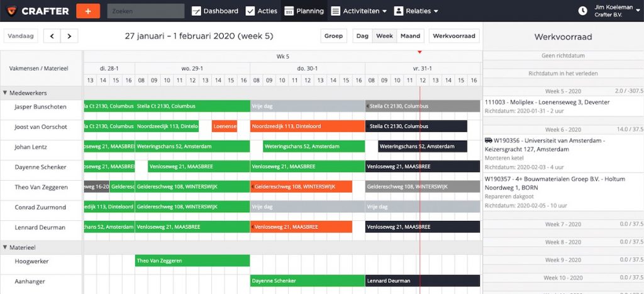Open Theo's gray Geldereschweg 108 Friday block
This screenshot has width=644, height=294.
423,187
